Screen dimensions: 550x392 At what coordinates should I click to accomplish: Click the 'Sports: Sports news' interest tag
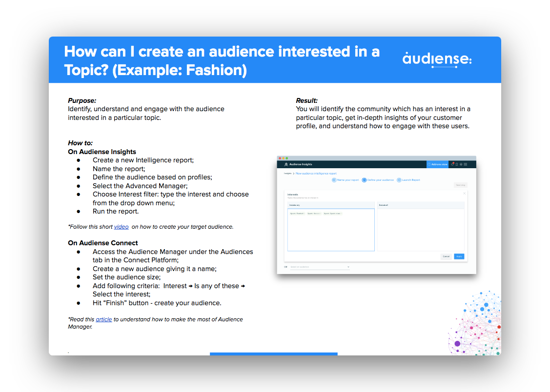332,214
